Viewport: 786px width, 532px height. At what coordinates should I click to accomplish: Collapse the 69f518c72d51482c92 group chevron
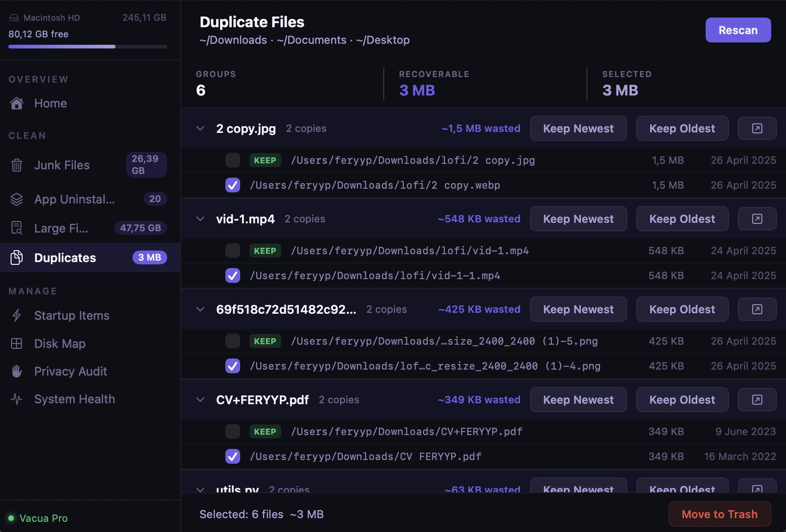pos(200,309)
